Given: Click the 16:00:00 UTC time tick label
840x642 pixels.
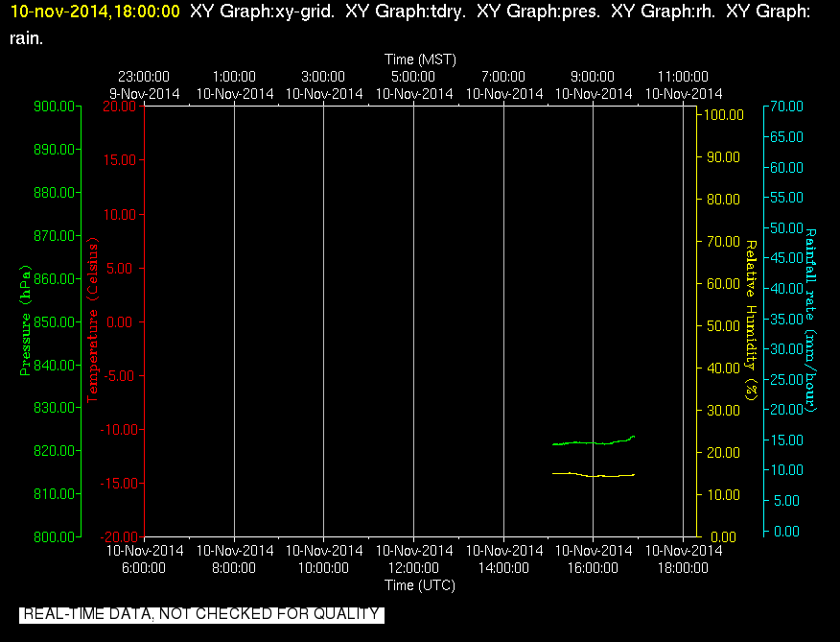Looking at the screenshot, I should tap(593, 568).
